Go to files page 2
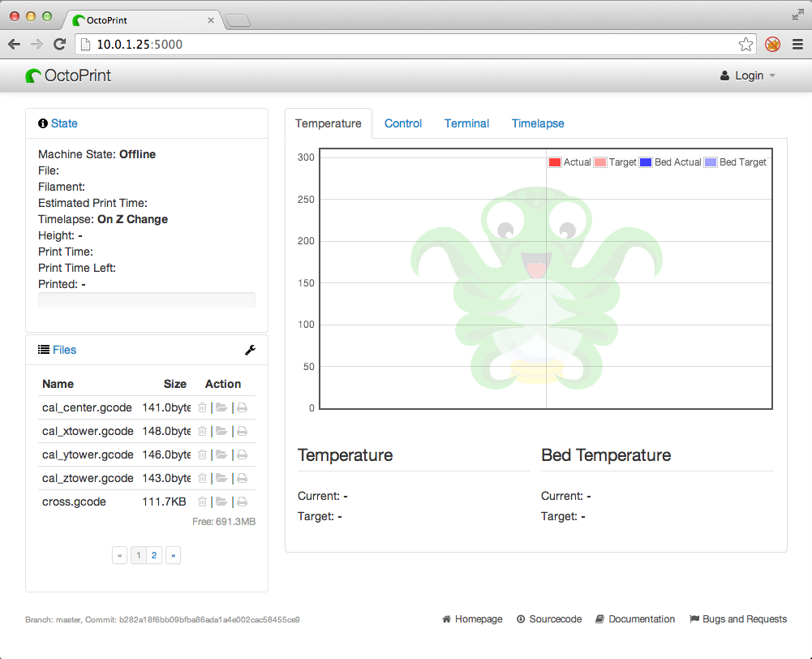This screenshot has width=812, height=659. coord(154,555)
